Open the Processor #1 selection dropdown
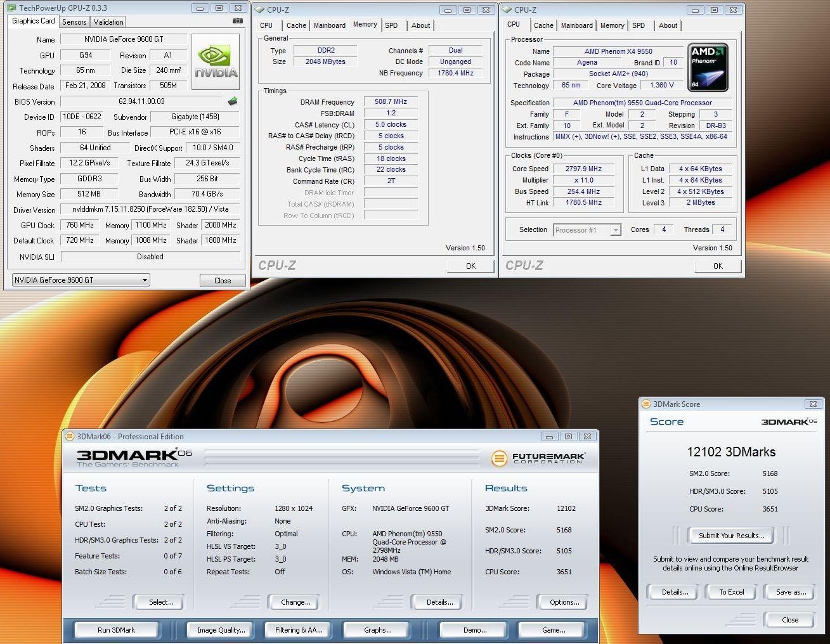 (587, 230)
